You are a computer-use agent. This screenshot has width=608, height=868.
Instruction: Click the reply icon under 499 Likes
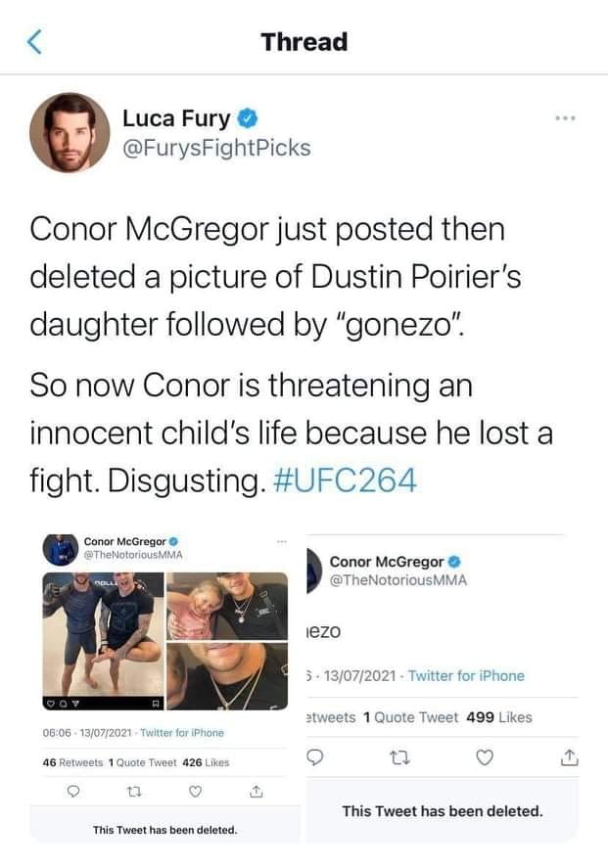pyautogui.click(x=315, y=756)
